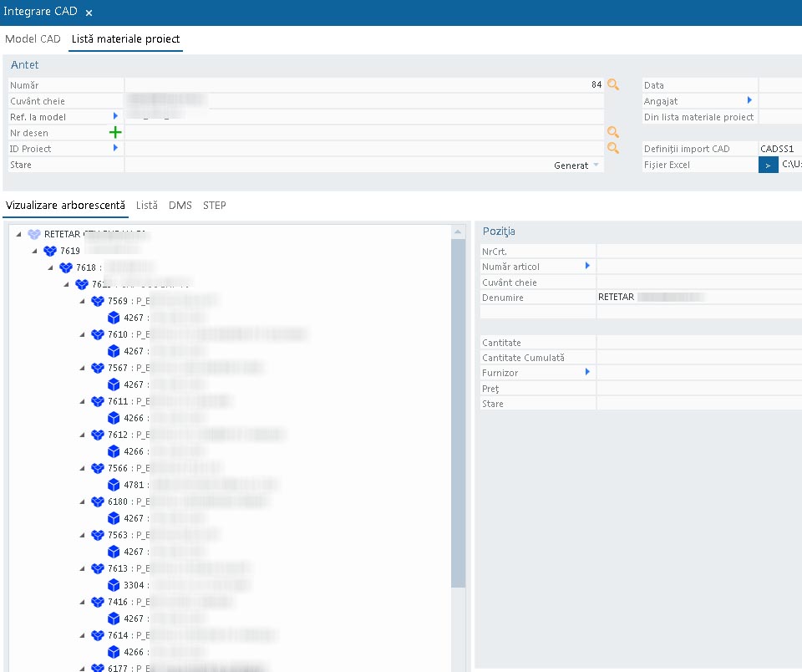Open the DMS tab
The image size is (802, 672).
(180, 205)
